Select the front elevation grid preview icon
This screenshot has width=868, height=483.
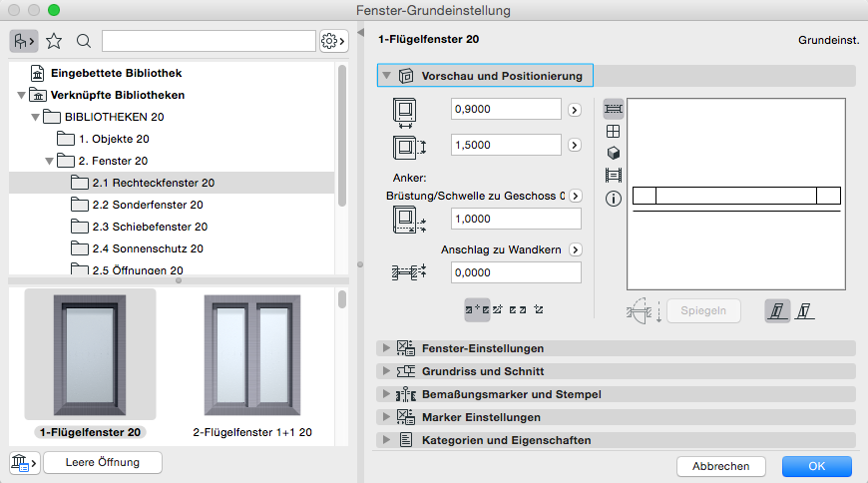614,131
